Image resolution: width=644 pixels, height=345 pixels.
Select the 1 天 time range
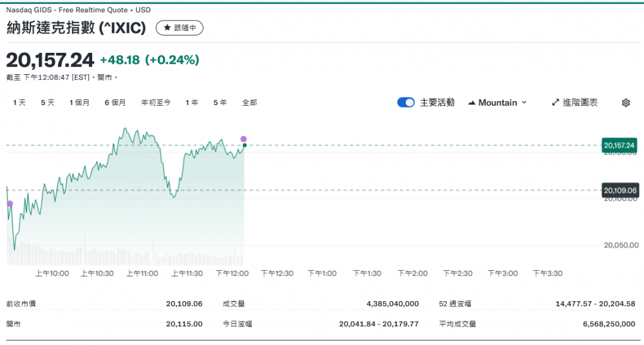[x=19, y=103]
